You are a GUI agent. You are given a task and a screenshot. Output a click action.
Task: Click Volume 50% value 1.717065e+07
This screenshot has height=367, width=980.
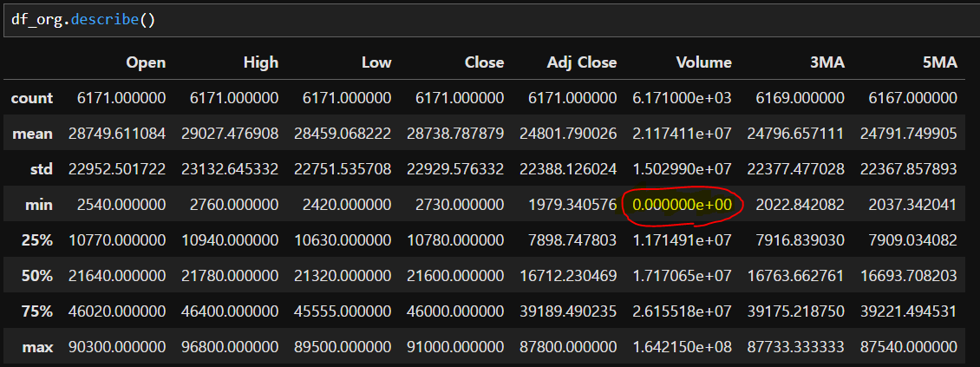682,276
